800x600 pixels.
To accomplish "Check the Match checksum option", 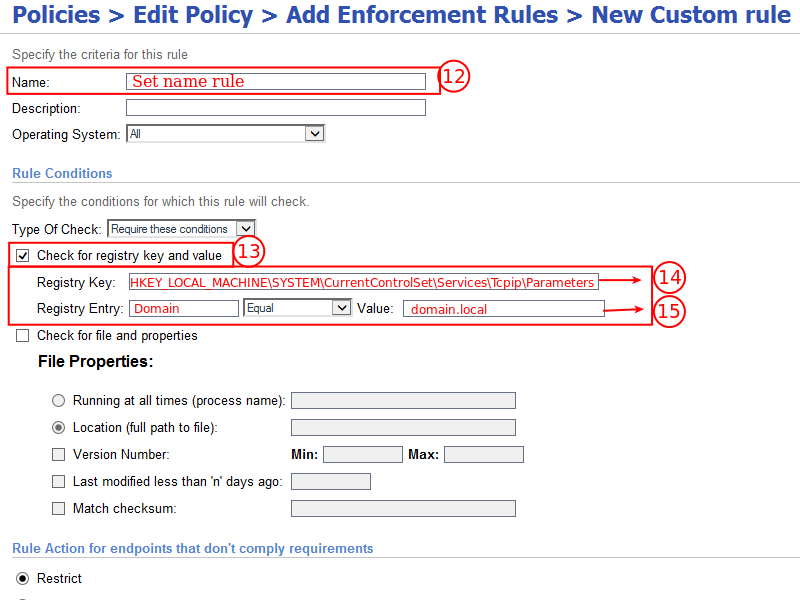I will 59,509.
